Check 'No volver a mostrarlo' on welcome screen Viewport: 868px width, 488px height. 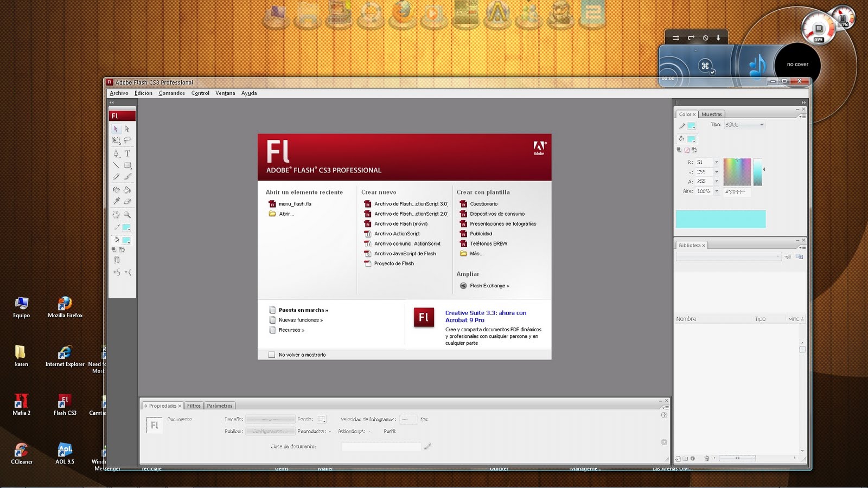coord(272,354)
